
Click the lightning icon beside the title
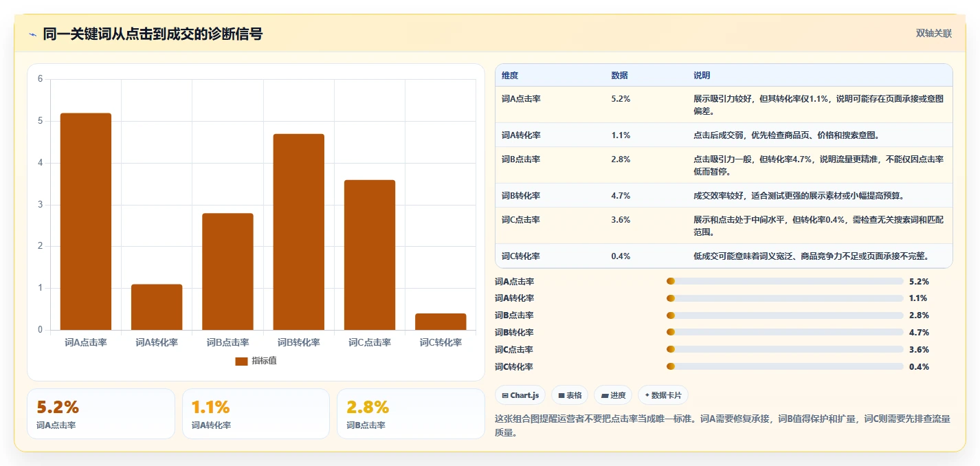point(32,34)
